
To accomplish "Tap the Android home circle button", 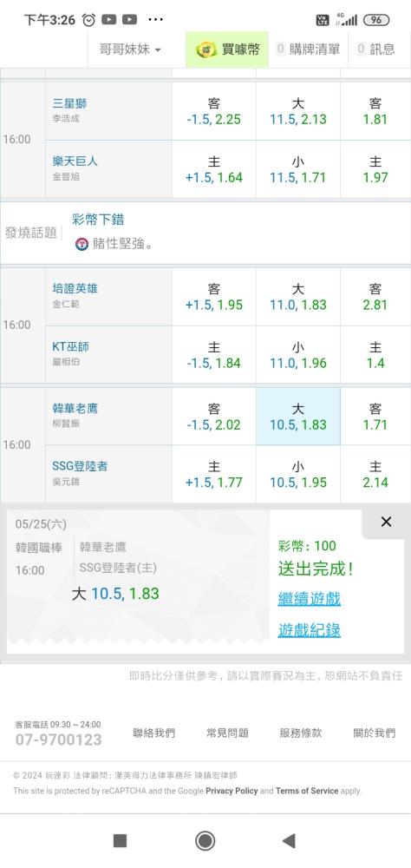I will click(x=205, y=840).
